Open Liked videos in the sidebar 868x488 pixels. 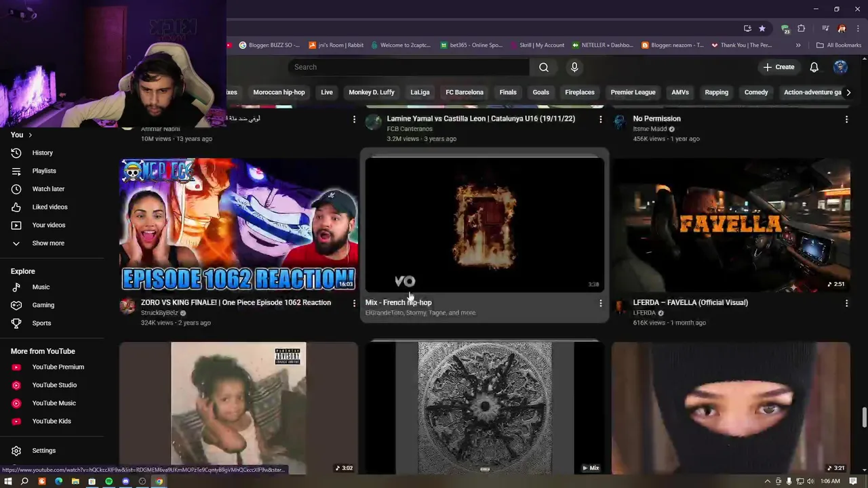pyautogui.click(x=52, y=207)
